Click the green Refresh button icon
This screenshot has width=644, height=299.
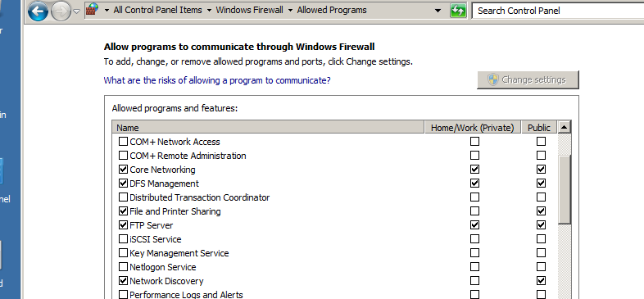click(458, 11)
